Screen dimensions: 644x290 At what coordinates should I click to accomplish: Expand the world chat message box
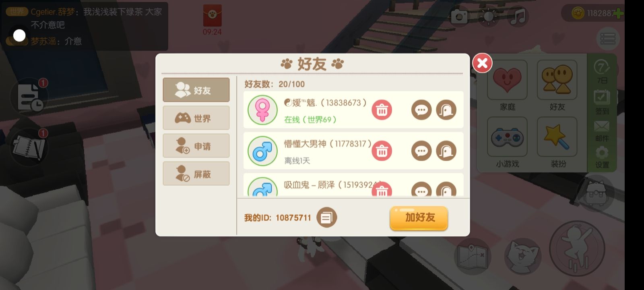point(85,26)
